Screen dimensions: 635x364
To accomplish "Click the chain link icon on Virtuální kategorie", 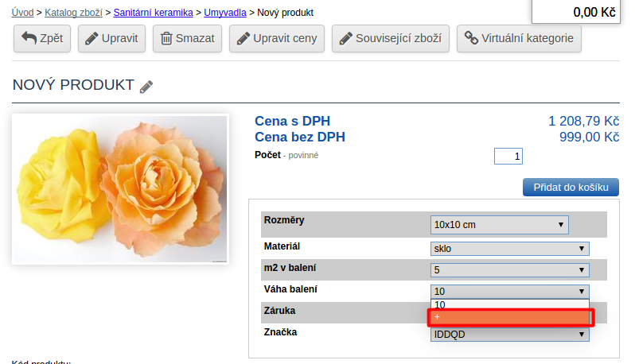I will point(471,38).
